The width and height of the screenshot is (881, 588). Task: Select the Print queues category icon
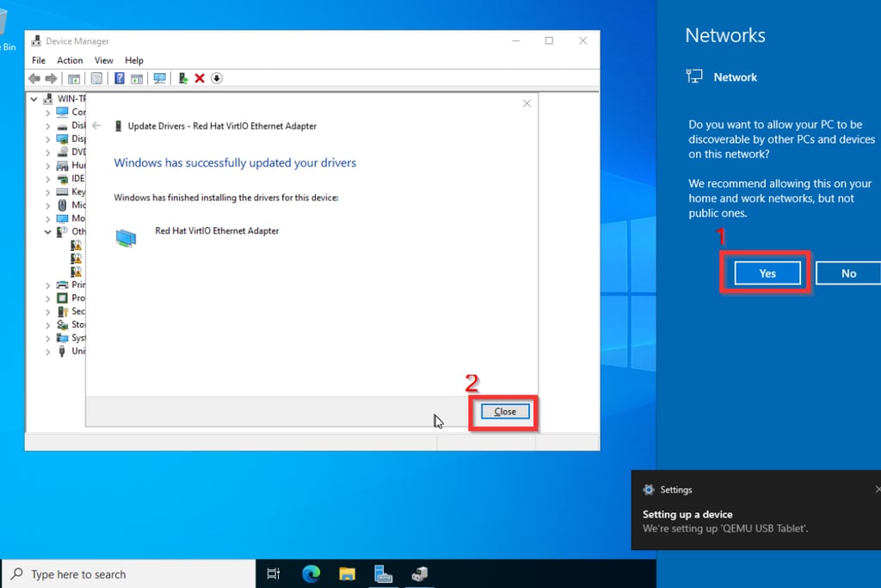point(62,285)
